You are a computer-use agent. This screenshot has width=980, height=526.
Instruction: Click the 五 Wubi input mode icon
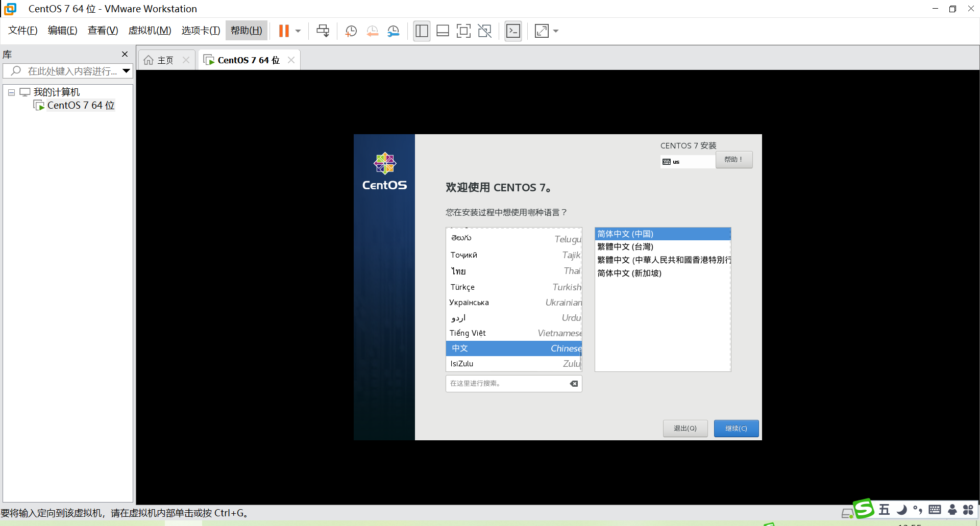(x=885, y=510)
